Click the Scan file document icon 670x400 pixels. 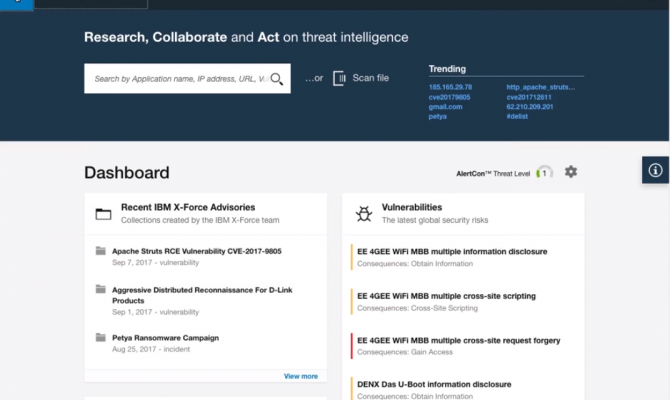coord(340,78)
